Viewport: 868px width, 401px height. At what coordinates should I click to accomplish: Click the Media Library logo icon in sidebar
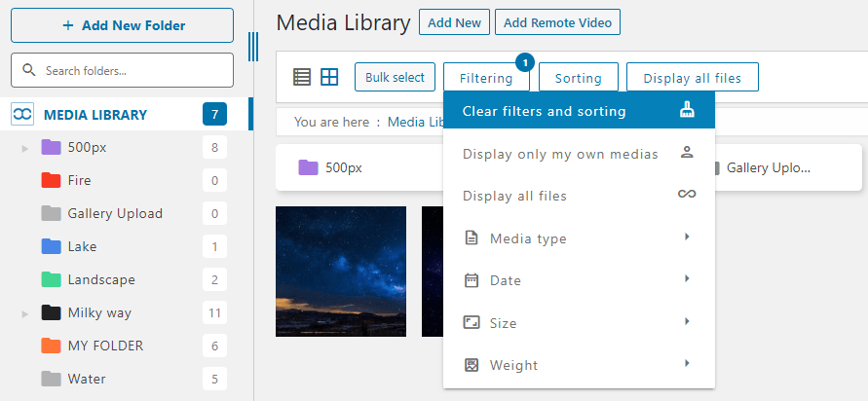point(22,114)
